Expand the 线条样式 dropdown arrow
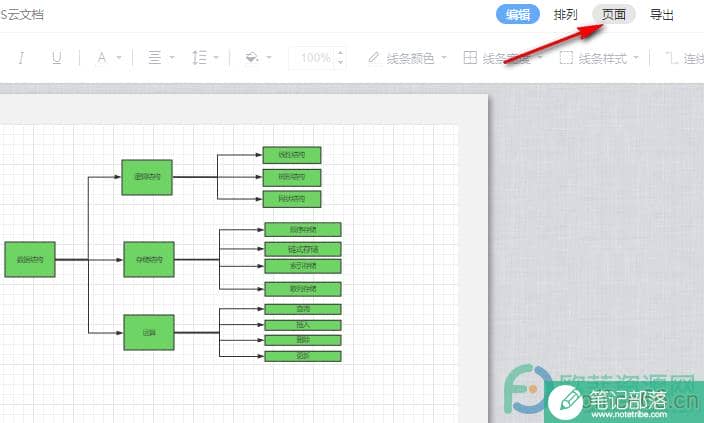The image size is (704, 423). (x=636, y=57)
